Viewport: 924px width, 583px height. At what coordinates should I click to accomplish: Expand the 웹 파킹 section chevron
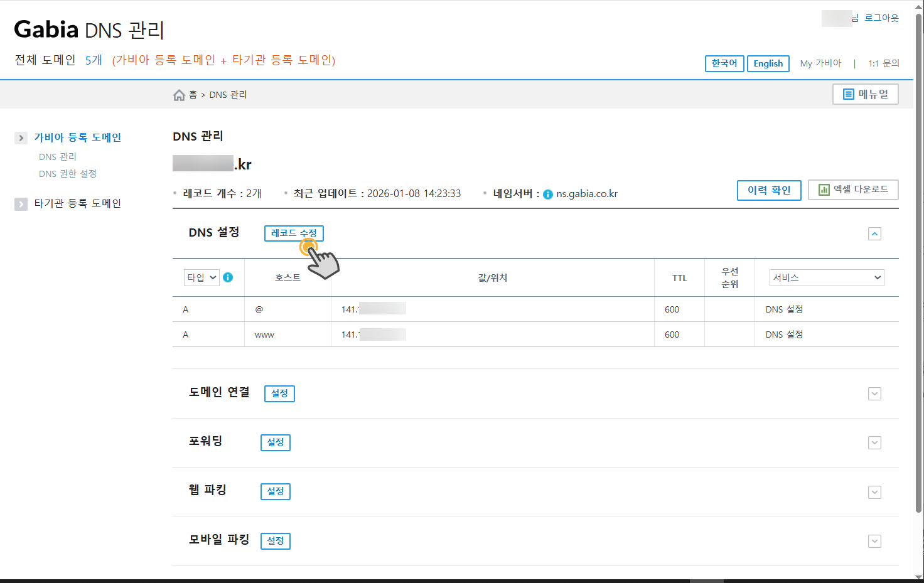pyautogui.click(x=874, y=492)
